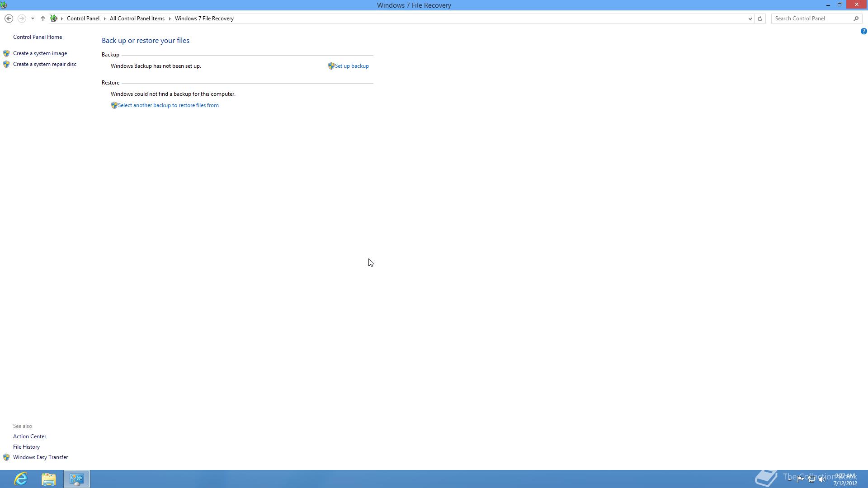Expand chevron after All Control Panel Items
The height and width of the screenshot is (488, 868).
point(170,19)
